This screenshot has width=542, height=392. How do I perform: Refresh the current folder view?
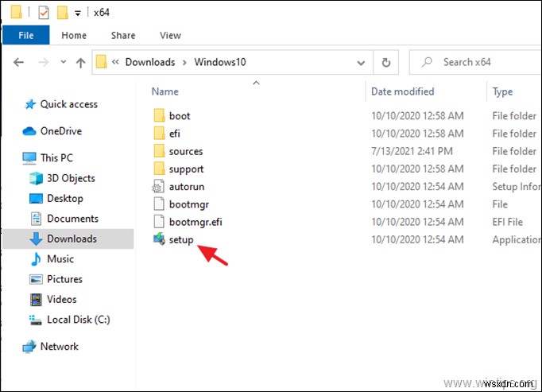point(386,62)
